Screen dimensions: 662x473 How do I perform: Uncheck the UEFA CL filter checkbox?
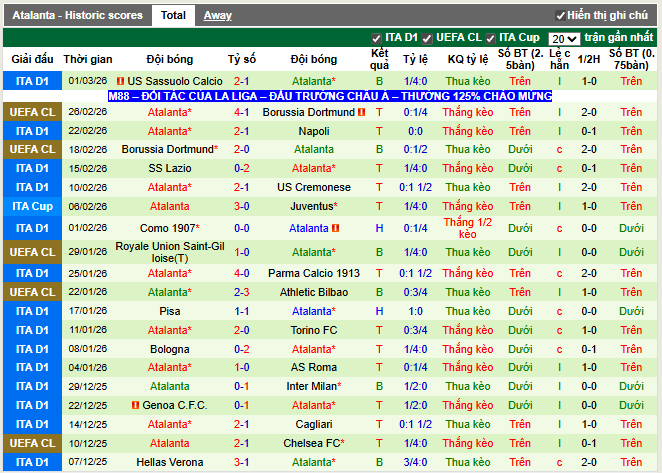[x=427, y=38]
